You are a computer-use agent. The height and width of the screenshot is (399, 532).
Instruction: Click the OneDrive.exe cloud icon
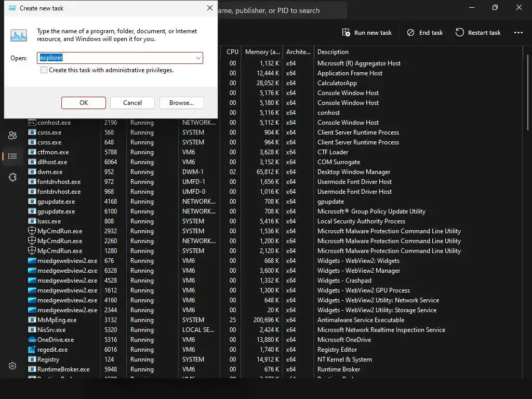tap(32, 340)
